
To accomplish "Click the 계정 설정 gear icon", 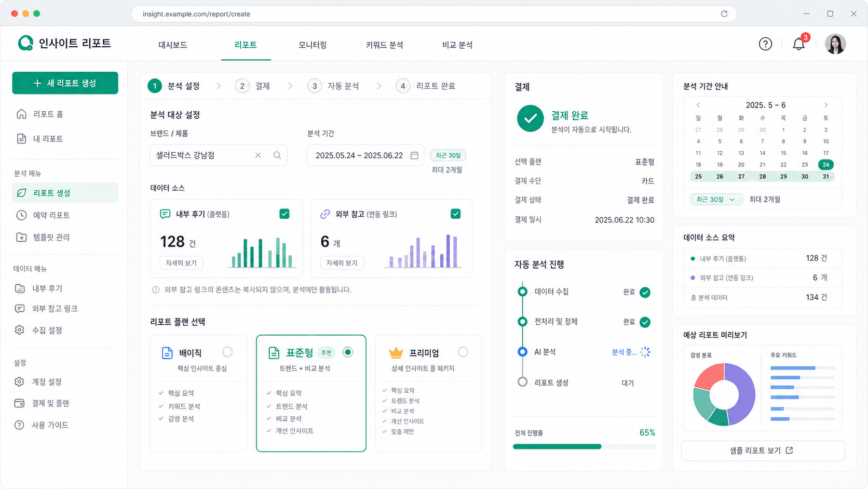I will pyautogui.click(x=19, y=381).
